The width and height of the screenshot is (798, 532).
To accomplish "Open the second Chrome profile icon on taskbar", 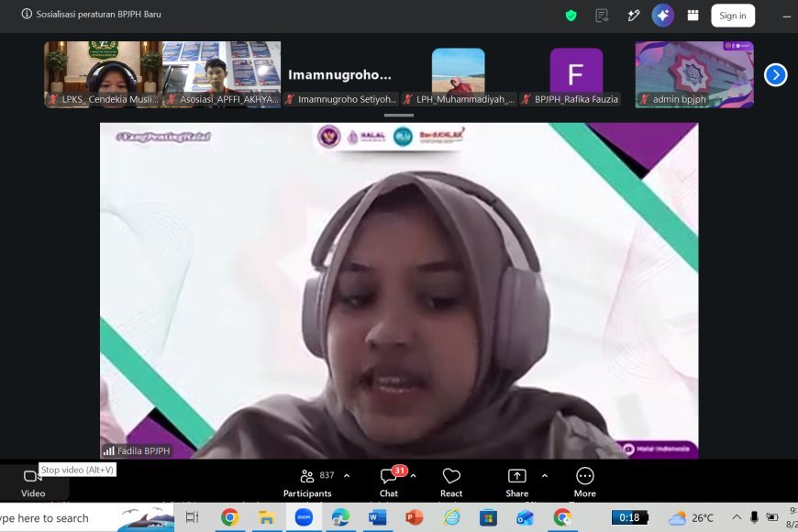I will pyautogui.click(x=562, y=517).
